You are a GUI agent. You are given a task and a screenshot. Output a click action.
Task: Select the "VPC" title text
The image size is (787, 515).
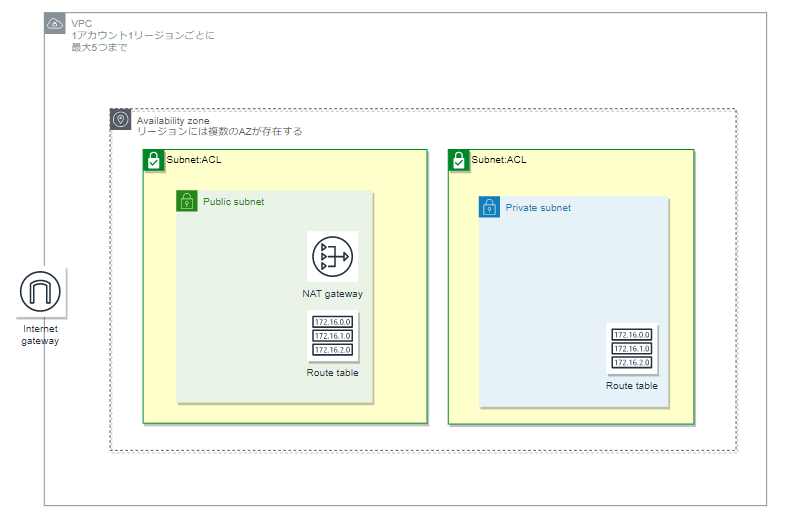pos(81,24)
